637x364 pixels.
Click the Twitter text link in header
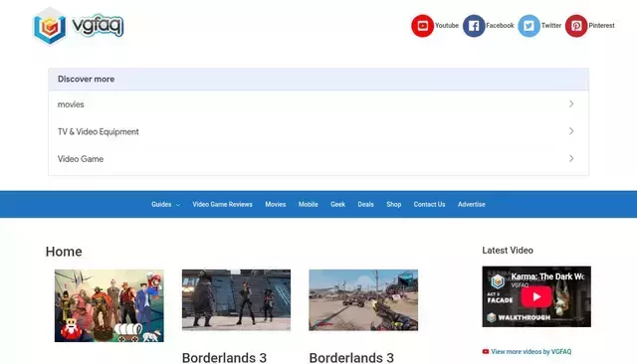click(x=550, y=26)
